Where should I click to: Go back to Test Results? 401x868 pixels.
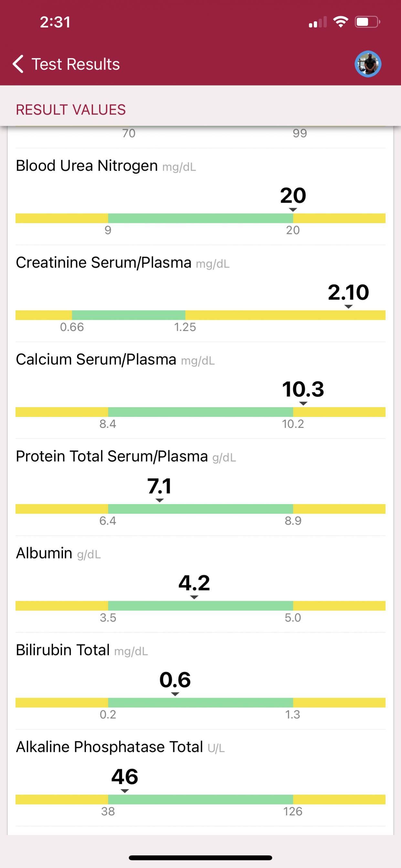tap(76, 64)
